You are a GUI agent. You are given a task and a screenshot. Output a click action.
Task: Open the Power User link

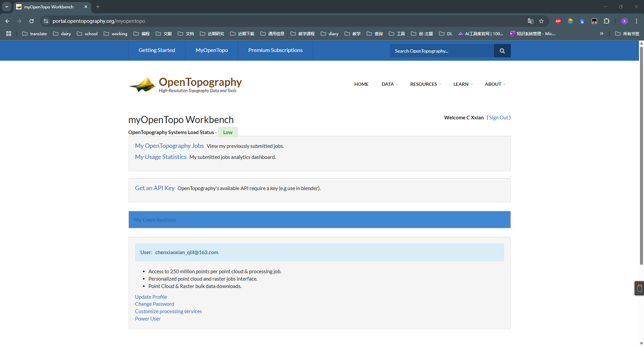tap(148, 319)
